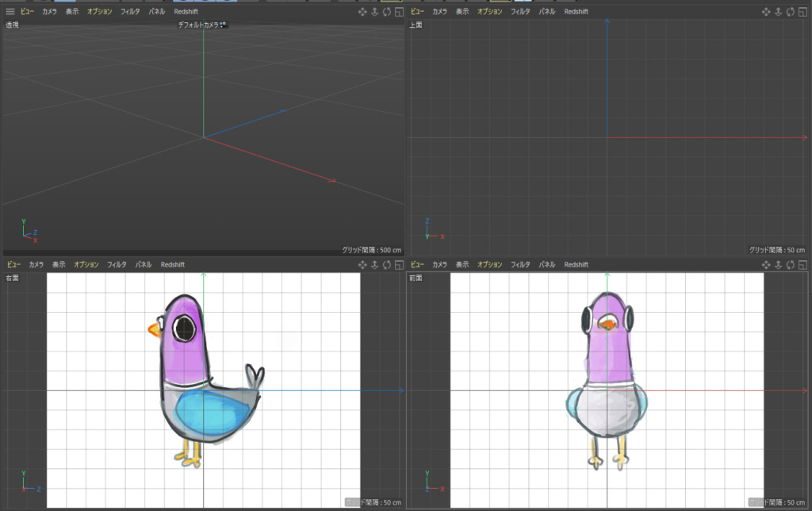The height and width of the screenshot is (511, 812).
Task: Open the hamburger menu in perspective viewport
Action: 10,12
